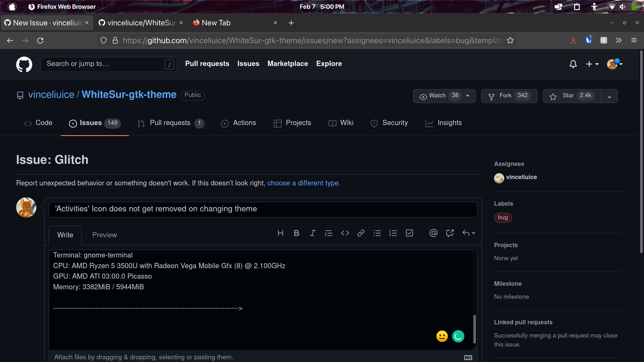Open the Security tab
This screenshot has height=362, width=644.
(x=389, y=123)
